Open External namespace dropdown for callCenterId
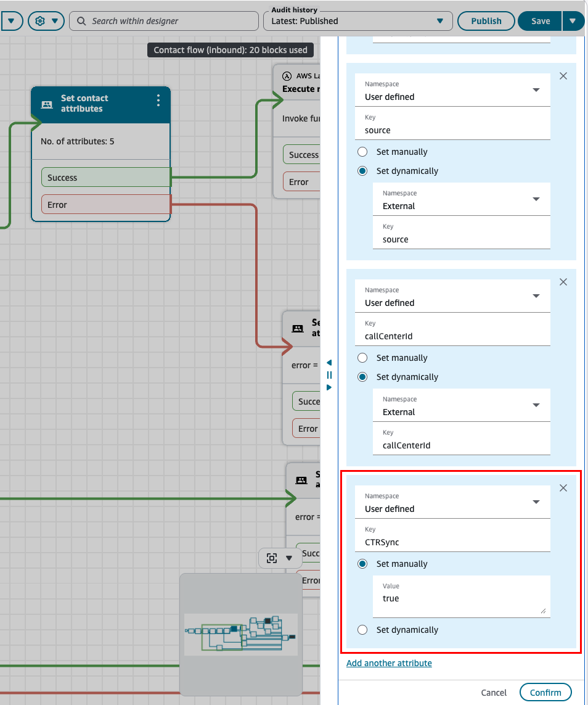The image size is (588, 705). coord(461,405)
